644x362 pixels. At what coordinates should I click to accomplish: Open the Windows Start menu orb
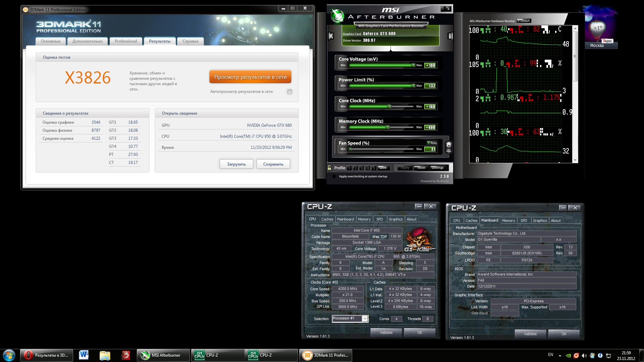tap(9, 355)
